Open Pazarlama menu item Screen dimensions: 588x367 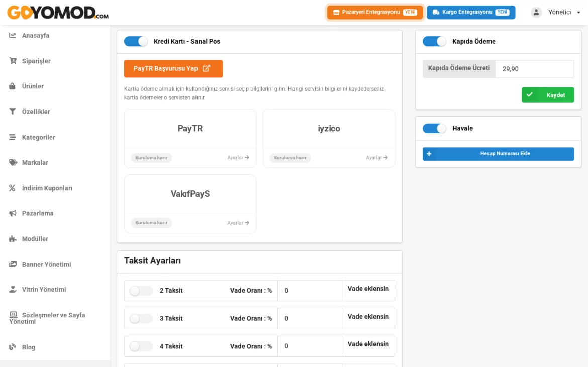pyautogui.click(x=38, y=213)
